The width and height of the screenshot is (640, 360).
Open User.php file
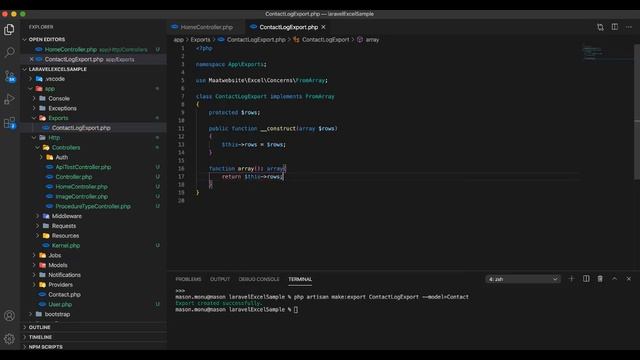pyautogui.click(x=93, y=304)
